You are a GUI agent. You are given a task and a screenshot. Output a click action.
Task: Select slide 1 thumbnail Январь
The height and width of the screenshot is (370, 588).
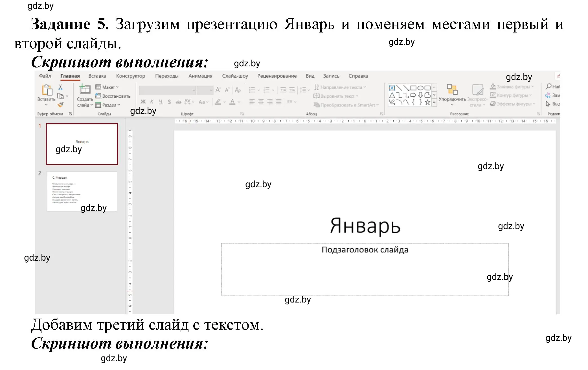(x=82, y=144)
